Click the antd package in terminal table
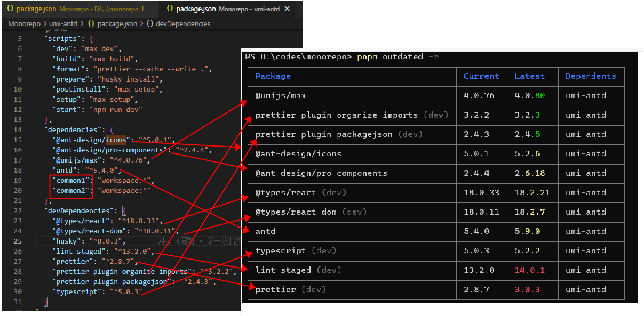 (x=265, y=231)
